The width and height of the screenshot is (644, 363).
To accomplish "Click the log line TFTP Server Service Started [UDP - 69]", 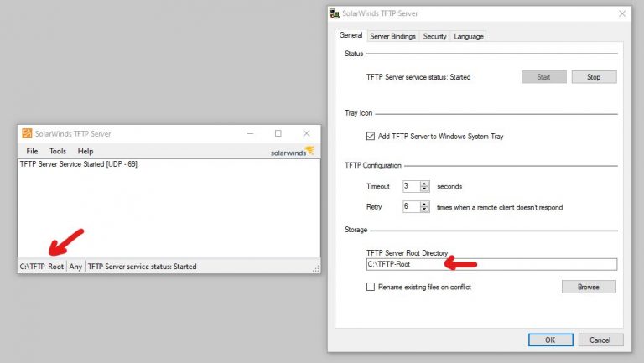I will pos(80,163).
